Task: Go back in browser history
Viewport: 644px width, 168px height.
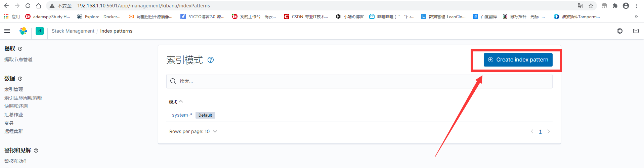Action: [x=6, y=6]
